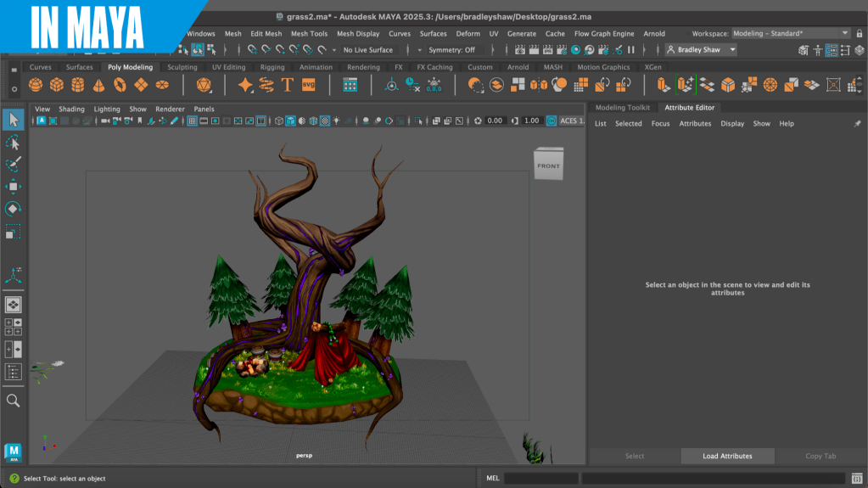Activate the Lasso select tool

pyautogui.click(x=13, y=142)
